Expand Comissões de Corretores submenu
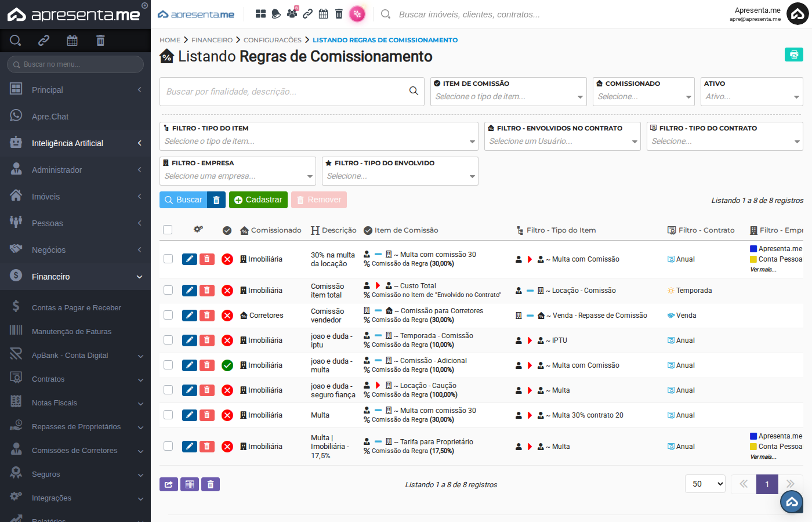The width and height of the screenshot is (812, 522). tap(75, 450)
